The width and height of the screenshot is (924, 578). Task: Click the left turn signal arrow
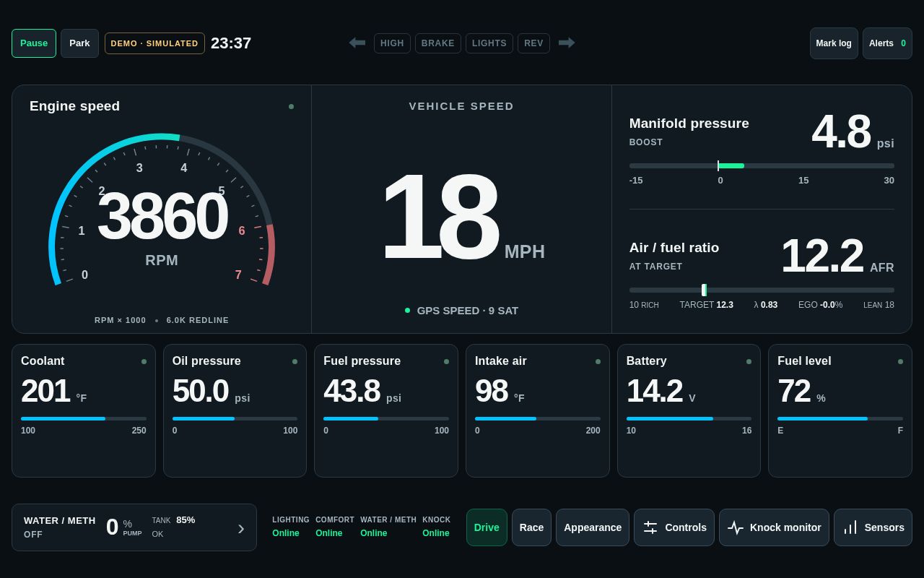click(x=357, y=43)
